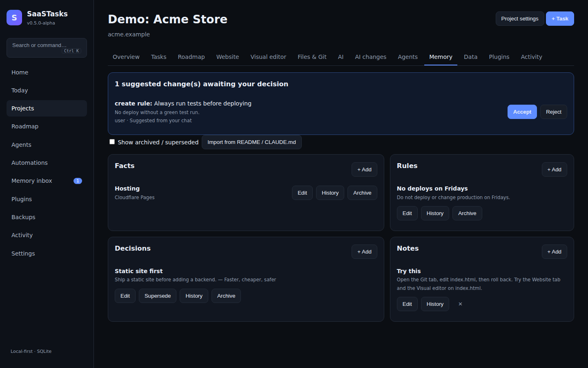Open Backups in the sidebar

pyautogui.click(x=47, y=217)
